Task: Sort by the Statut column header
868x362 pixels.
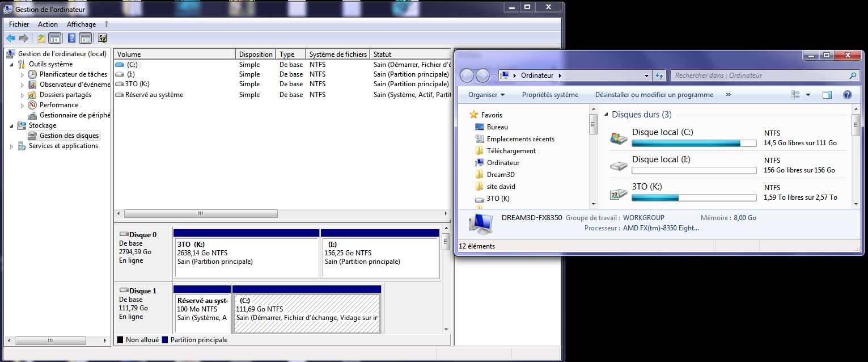Action: click(x=410, y=54)
